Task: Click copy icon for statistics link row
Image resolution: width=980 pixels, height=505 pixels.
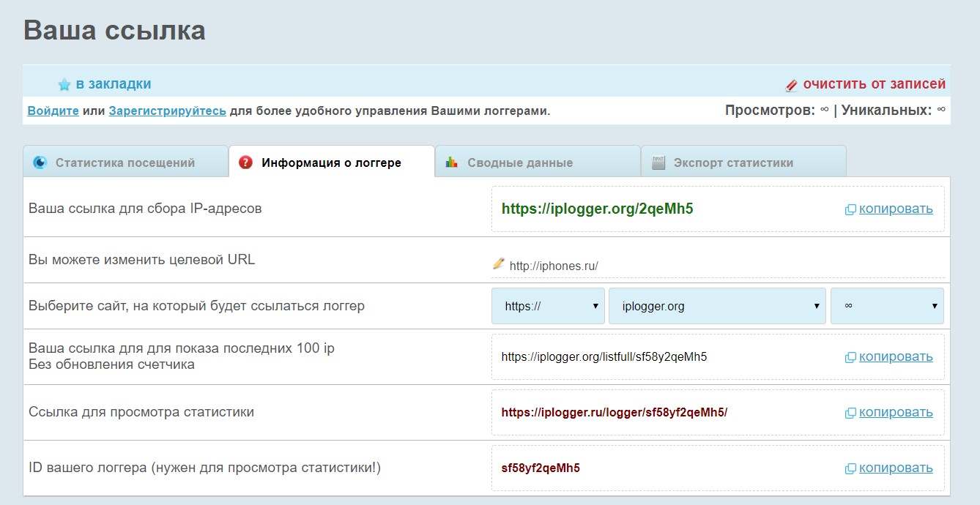Action: [x=850, y=413]
